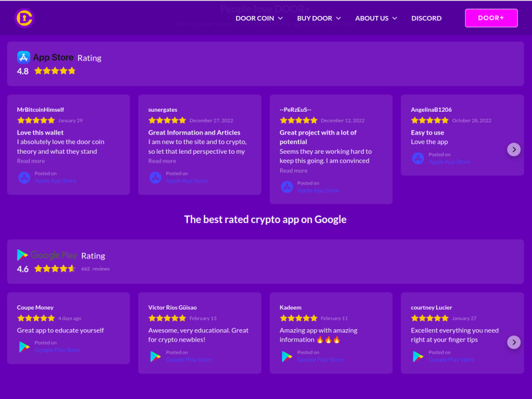Click the 662 reviews text beside the rating

96,269
